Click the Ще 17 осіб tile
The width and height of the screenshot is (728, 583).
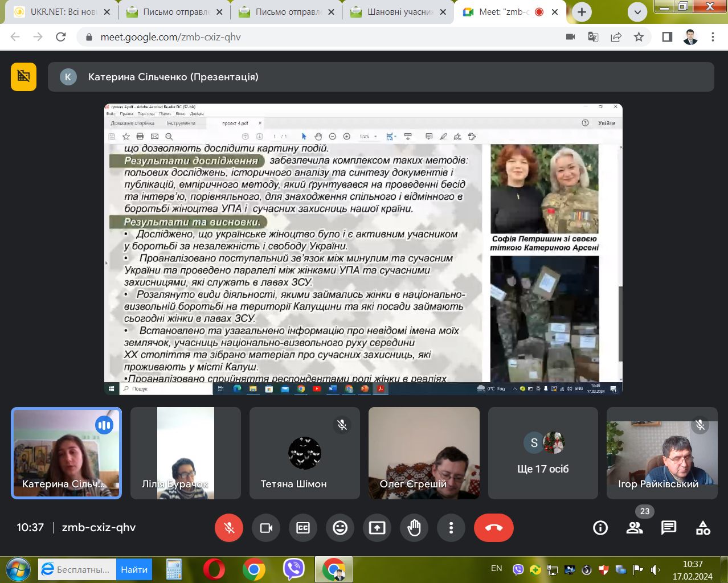click(x=543, y=453)
